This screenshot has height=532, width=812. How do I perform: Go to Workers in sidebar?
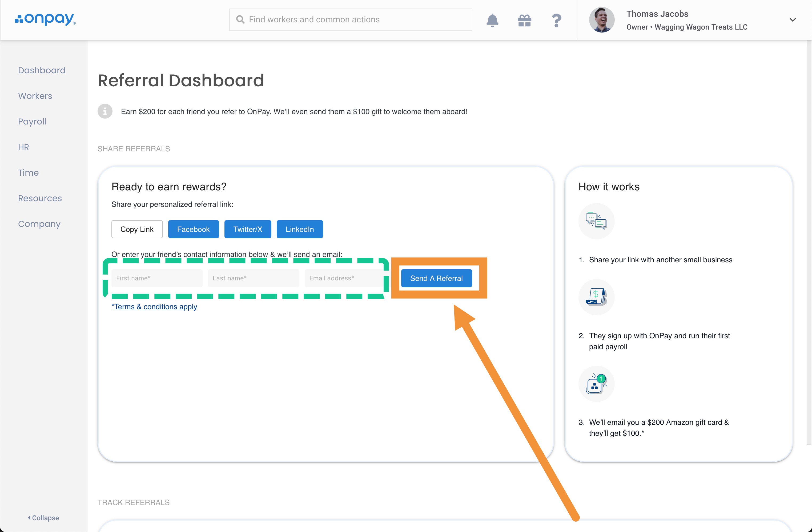pos(35,96)
